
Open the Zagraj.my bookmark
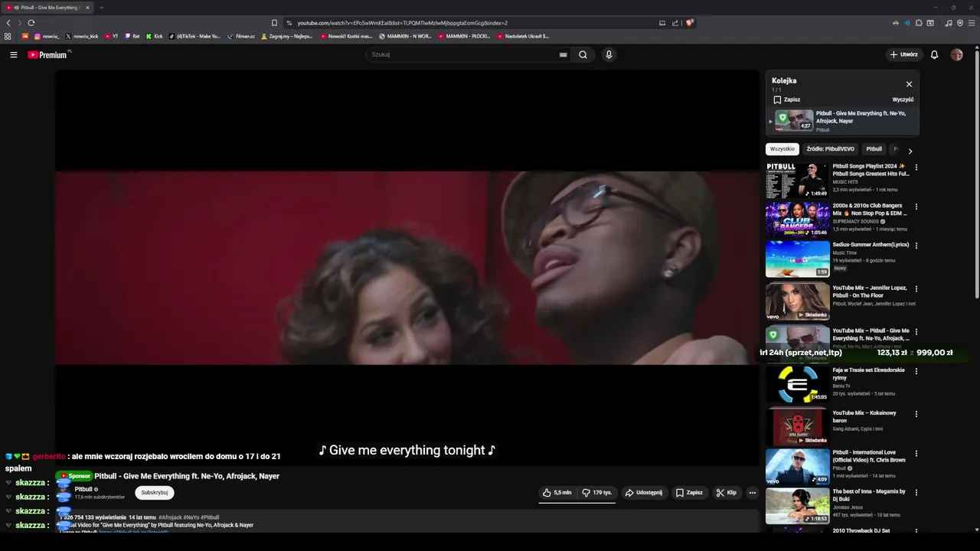tap(287, 36)
